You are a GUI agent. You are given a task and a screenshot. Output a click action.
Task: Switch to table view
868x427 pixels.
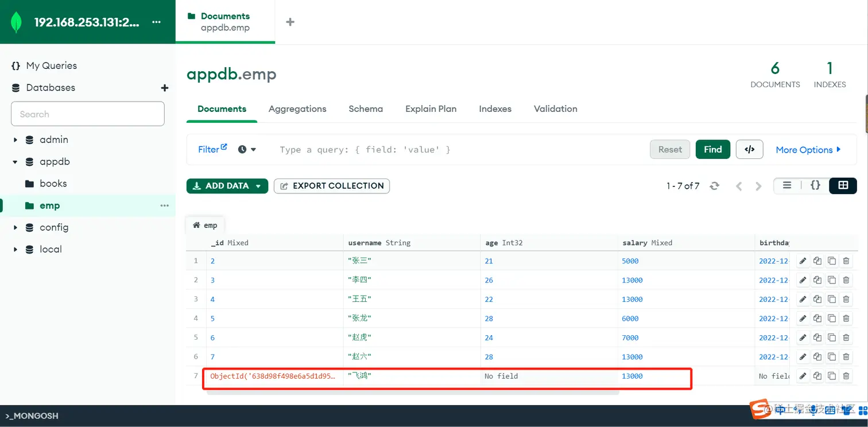pyautogui.click(x=843, y=185)
